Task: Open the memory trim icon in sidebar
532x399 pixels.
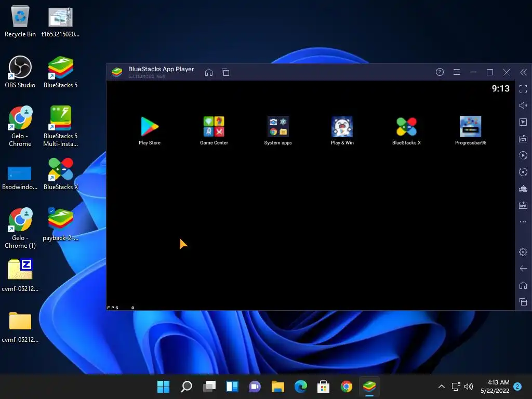Action: tap(523, 189)
